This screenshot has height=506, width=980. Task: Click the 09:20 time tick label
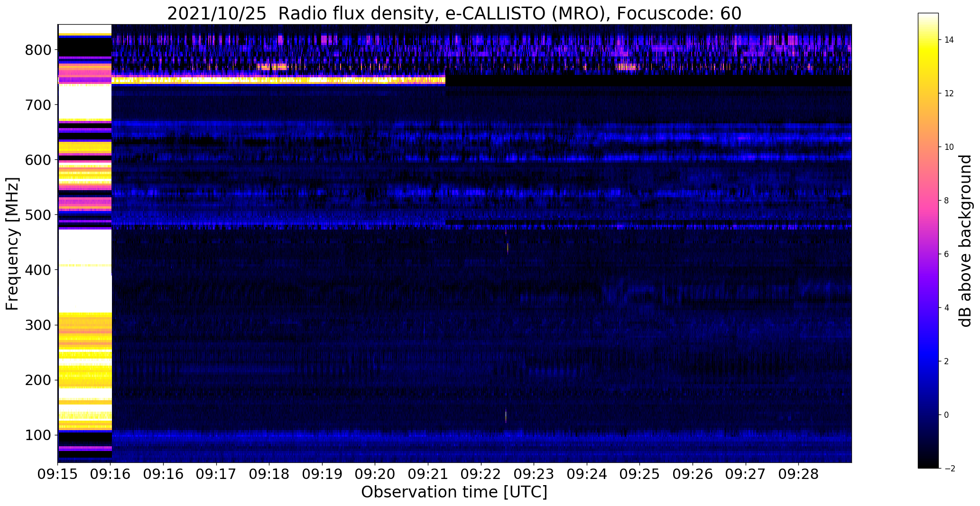[375, 474]
